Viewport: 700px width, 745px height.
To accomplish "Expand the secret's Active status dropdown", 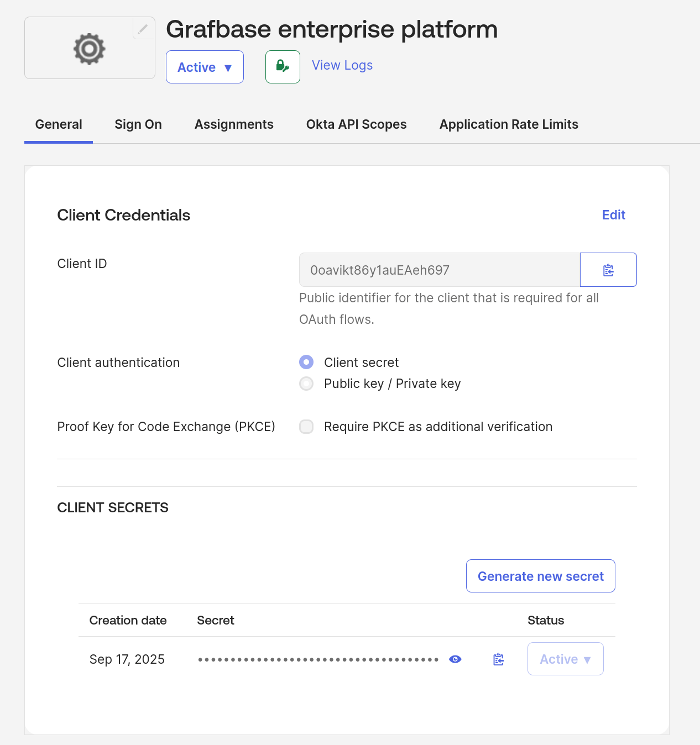I will pyautogui.click(x=565, y=659).
